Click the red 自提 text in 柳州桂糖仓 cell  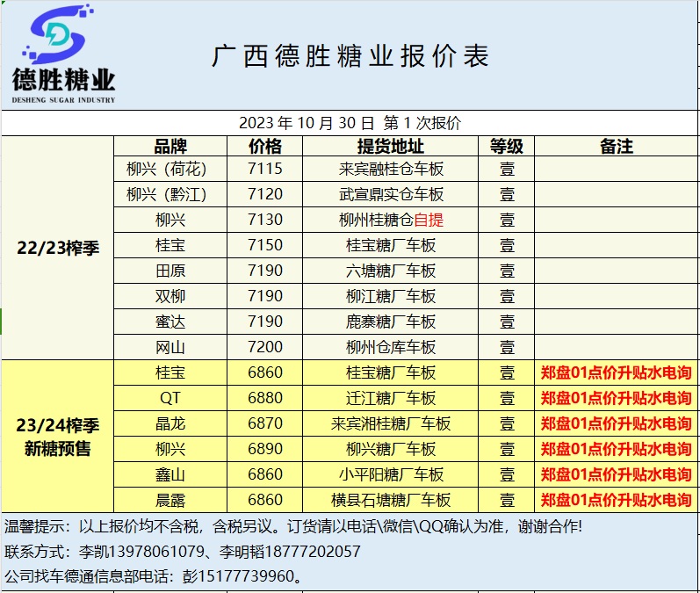(x=429, y=220)
